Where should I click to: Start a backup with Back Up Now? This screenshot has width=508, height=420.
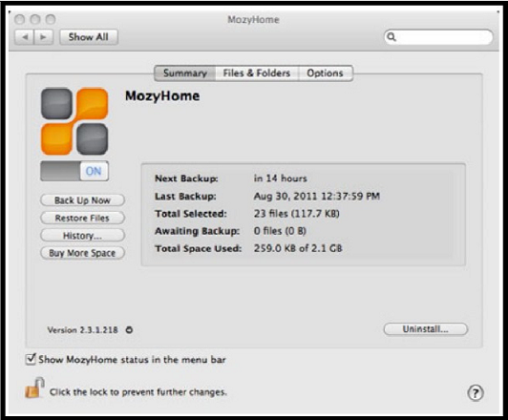82,200
